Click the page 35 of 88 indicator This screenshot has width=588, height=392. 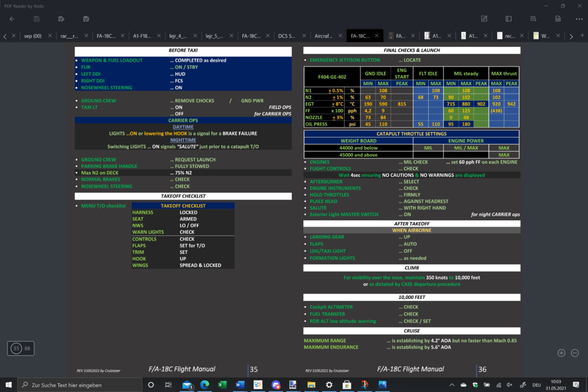(22, 348)
